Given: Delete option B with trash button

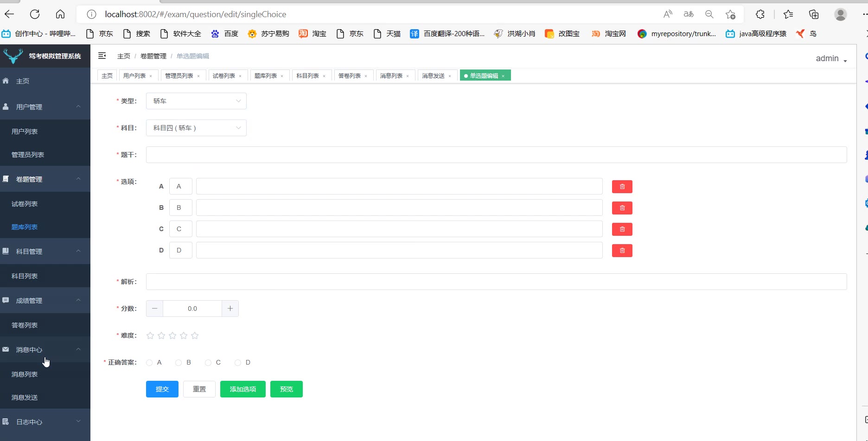Looking at the screenshot, I should [x=622, y=208].
